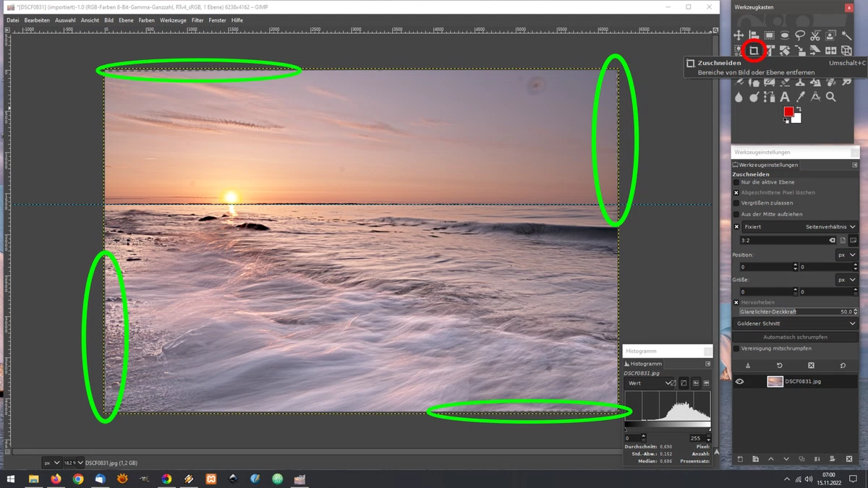Open the Werkzeuge menu
Image resolution: width=868 pixels, height=488 pixels.
(173, 20)
